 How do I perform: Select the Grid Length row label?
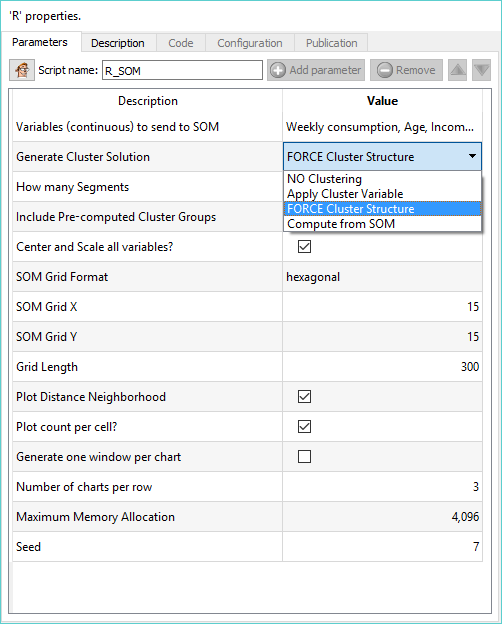47,367
